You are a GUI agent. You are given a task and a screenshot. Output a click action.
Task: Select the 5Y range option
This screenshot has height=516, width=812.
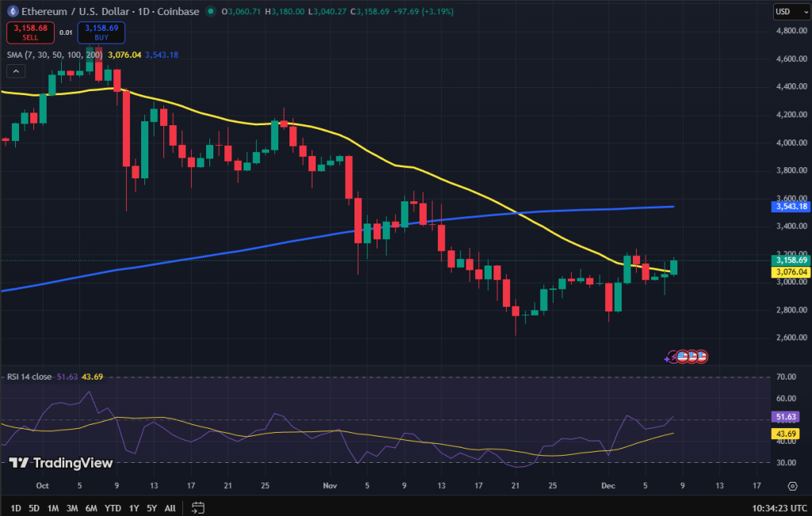151,506
